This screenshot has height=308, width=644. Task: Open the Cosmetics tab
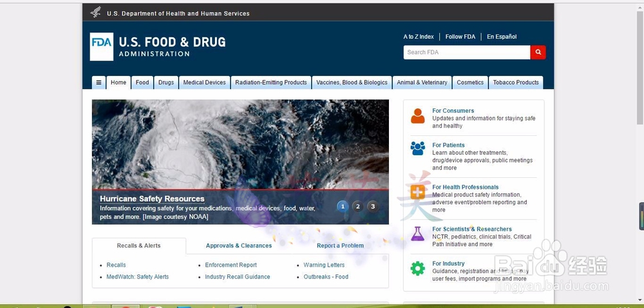(x=470, y=82)
